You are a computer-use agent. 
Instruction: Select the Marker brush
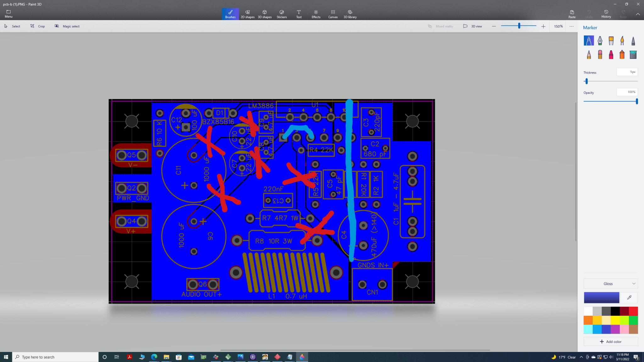pyautogui.click(x=589, y=41)
